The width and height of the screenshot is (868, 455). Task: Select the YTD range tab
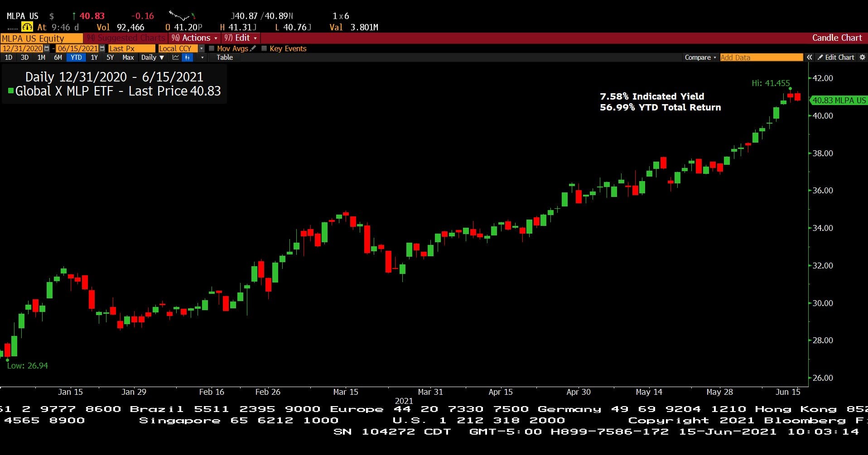76,57
